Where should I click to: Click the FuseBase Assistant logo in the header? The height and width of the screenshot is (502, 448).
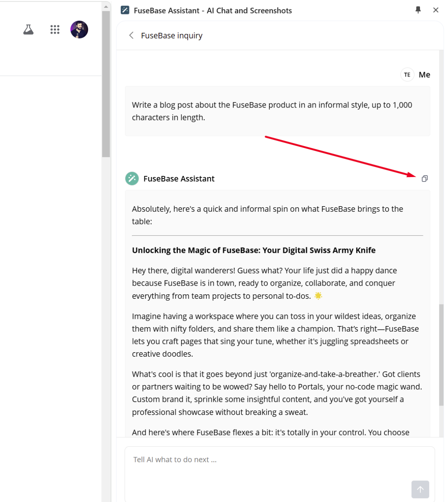(x=124, y=10)
